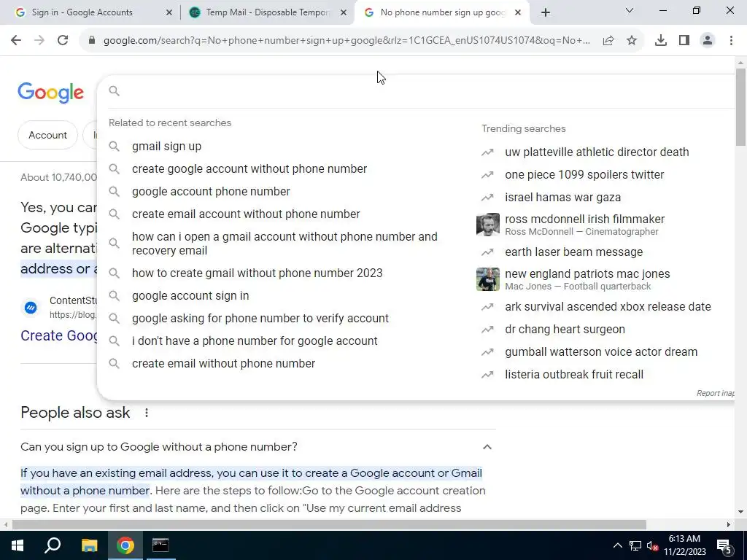Click the ContentStudio site favicon

[31, 308]
